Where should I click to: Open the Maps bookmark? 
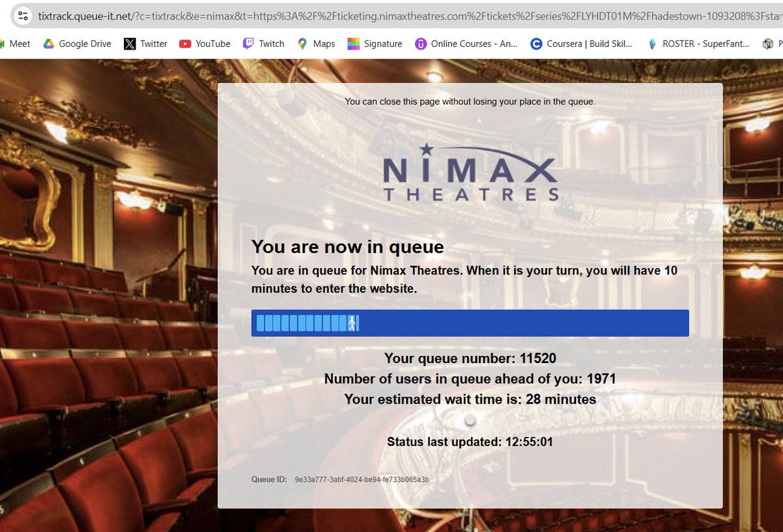(x=316, y=44)
